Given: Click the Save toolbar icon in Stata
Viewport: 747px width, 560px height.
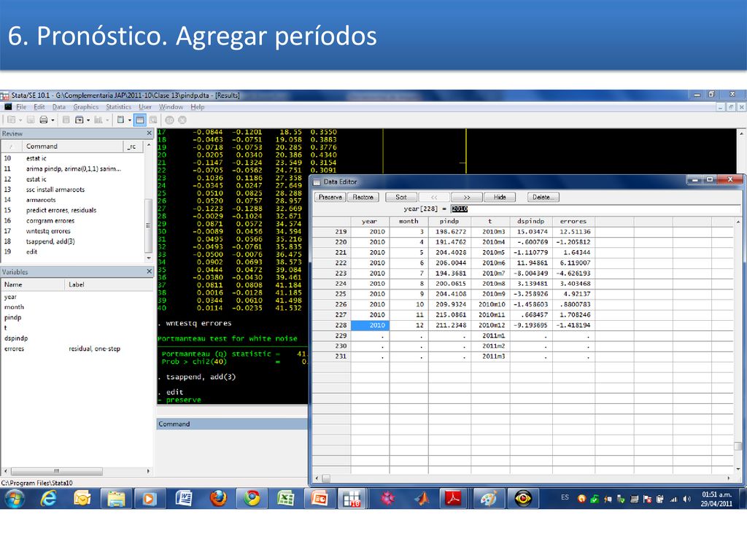Looking at the screenshot, I should click(x=31, y=120).
